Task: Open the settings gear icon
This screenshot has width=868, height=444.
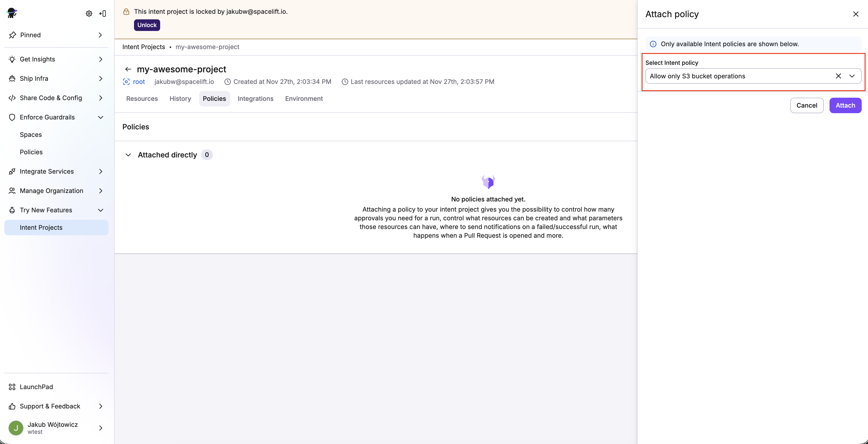Action: point(89,14)
